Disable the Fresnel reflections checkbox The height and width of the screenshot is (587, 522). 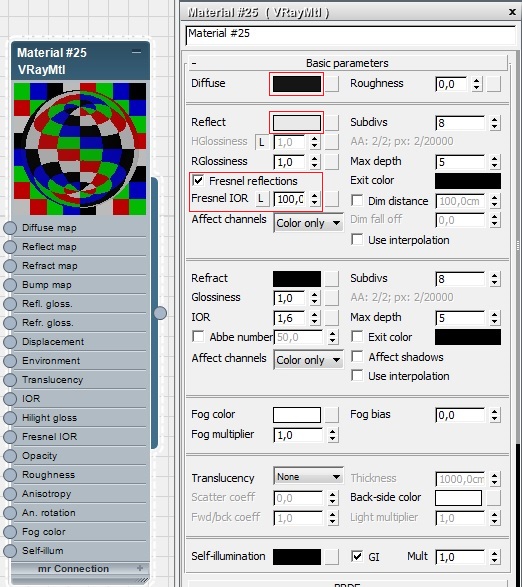click(x=198, y=181)
